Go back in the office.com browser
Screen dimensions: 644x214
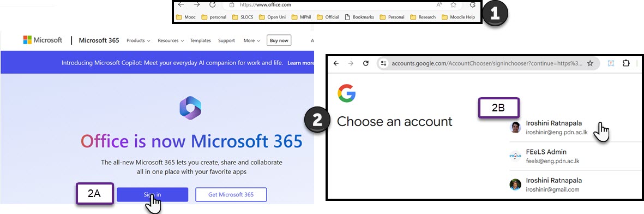click(x=181, y=4)
